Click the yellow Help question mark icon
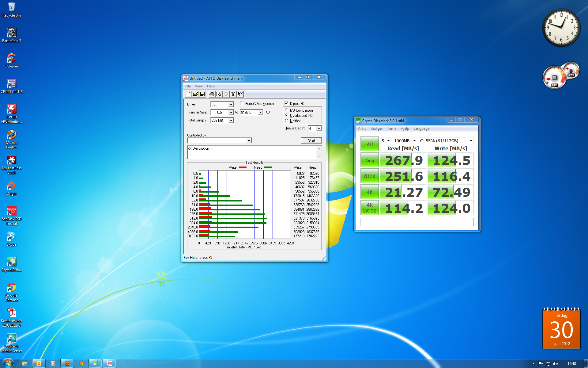The height and width of the screenshot is (368, 588). point(233,94)
